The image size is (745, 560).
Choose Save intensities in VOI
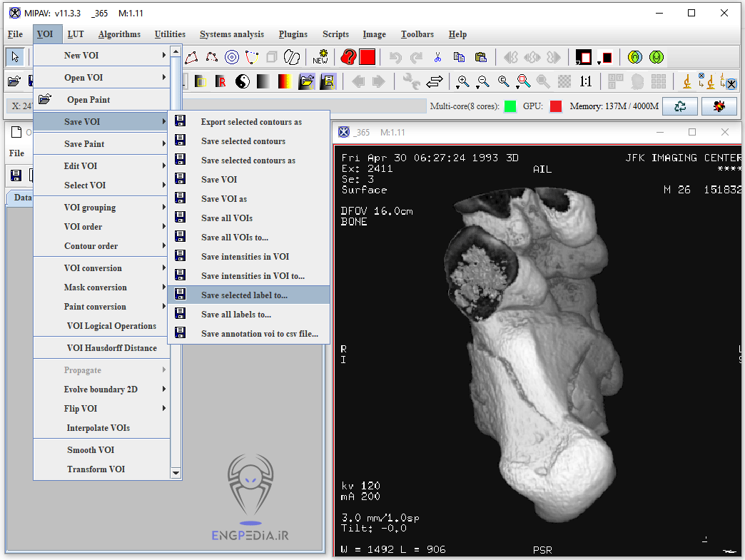tap(249, 257)
